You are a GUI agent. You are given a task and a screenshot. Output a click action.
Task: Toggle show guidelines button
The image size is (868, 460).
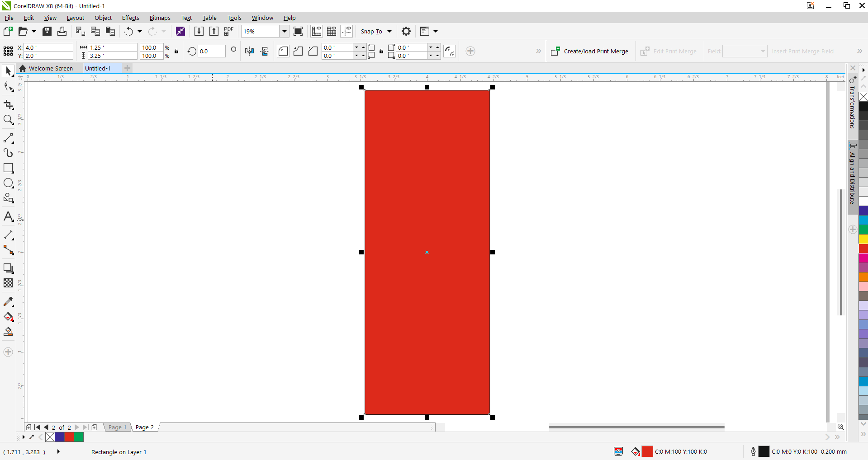[346, 31]
